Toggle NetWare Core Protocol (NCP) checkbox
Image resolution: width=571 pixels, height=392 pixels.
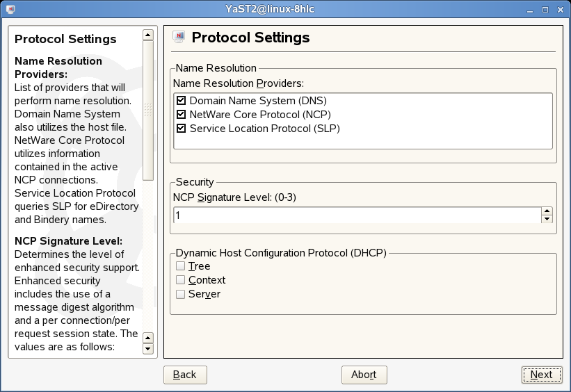pyautogui.click(x=182, y=115)
